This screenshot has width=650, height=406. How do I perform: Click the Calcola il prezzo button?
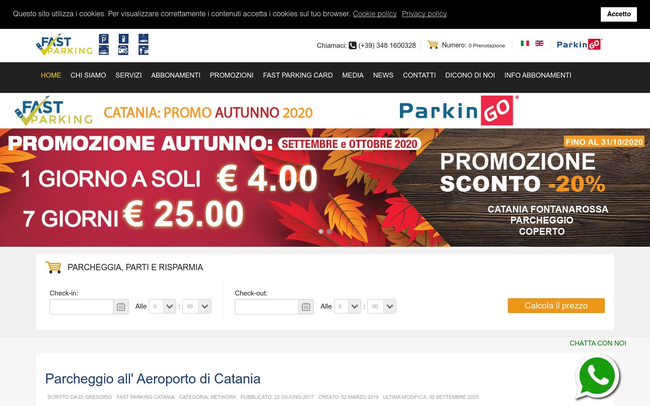pyautogui.click(x=556, y=306)
